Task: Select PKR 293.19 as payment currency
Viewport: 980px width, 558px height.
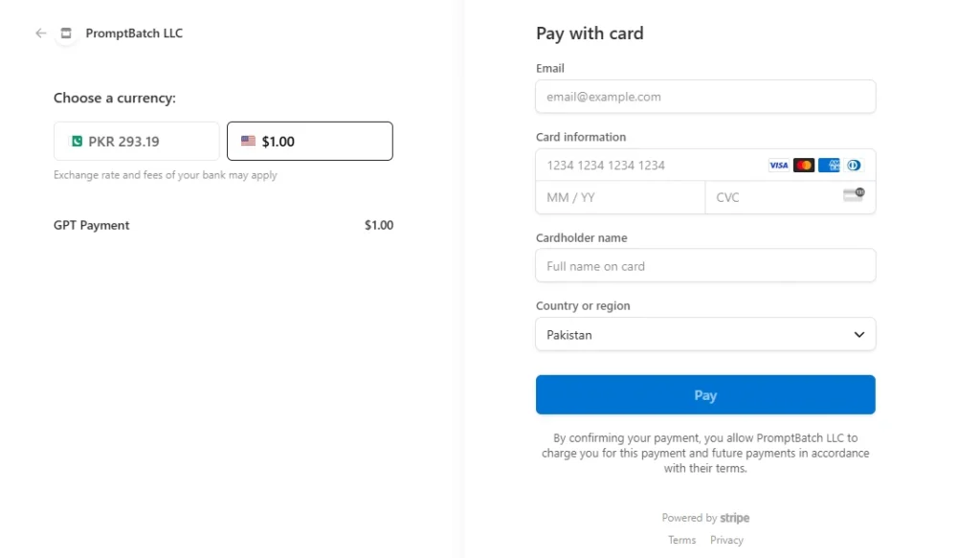Action: tap(136, 140)
